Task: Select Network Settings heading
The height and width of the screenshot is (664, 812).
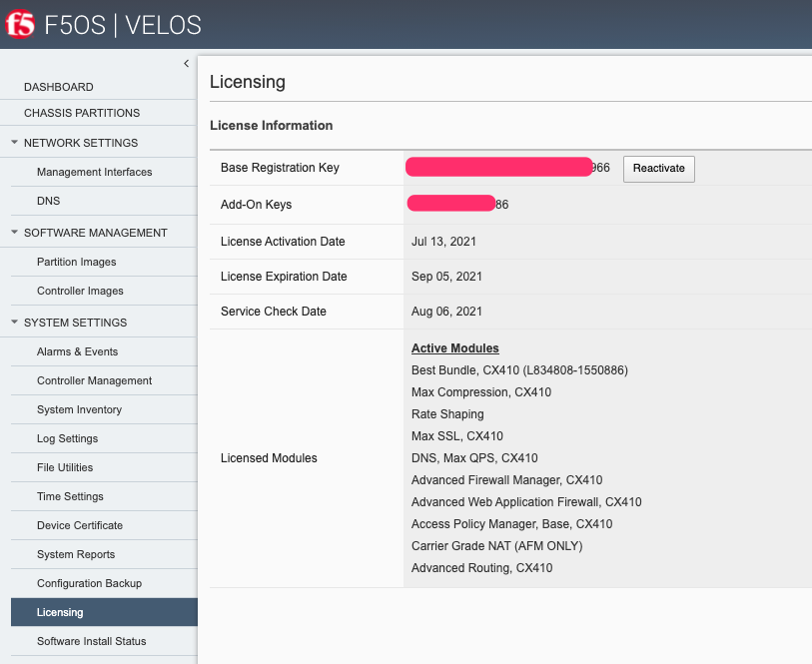Action: 81,143
